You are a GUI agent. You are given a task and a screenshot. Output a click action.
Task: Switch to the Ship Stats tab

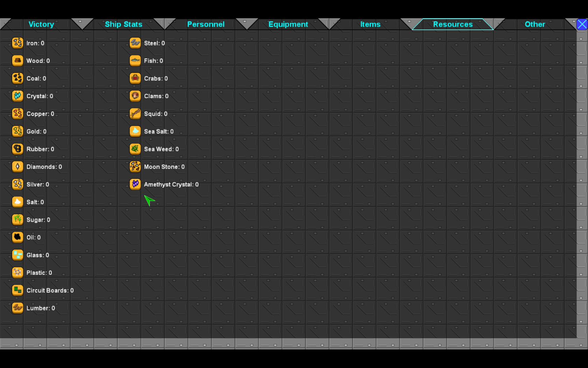coord(123,24)
